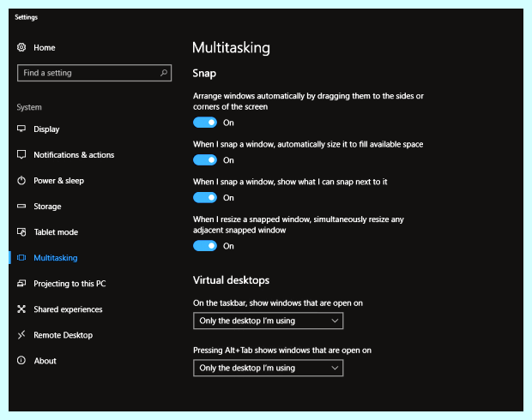Open the About page

[45, 361]
